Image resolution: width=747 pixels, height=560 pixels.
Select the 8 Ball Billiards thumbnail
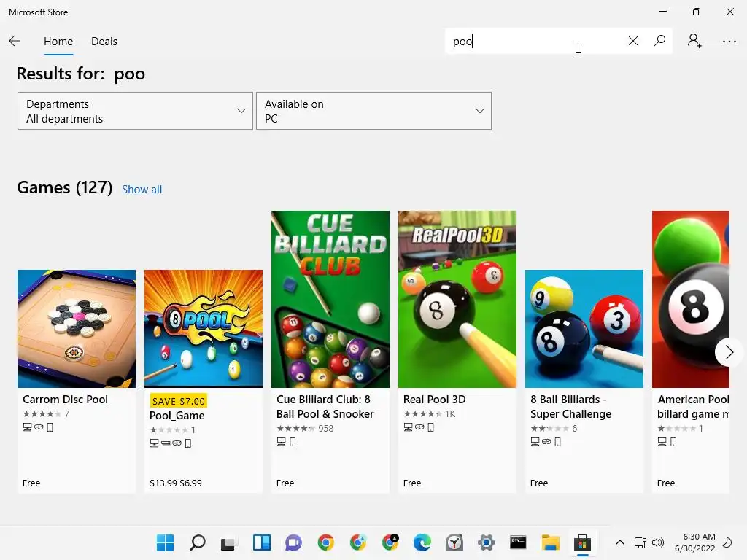pos(584,329)
